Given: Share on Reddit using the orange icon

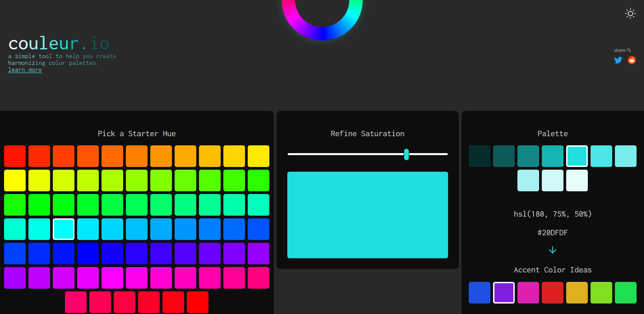Looking at the screenshot, I should point(631,60).
